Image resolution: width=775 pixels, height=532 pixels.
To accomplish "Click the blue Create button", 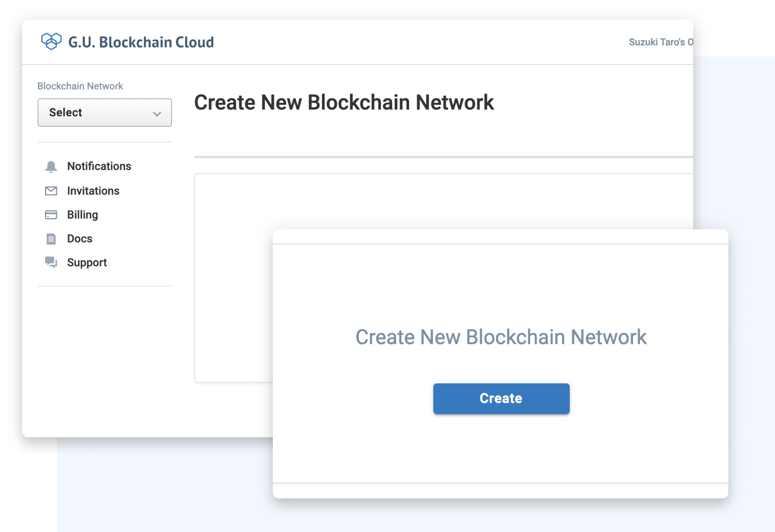I will (501, 398).
